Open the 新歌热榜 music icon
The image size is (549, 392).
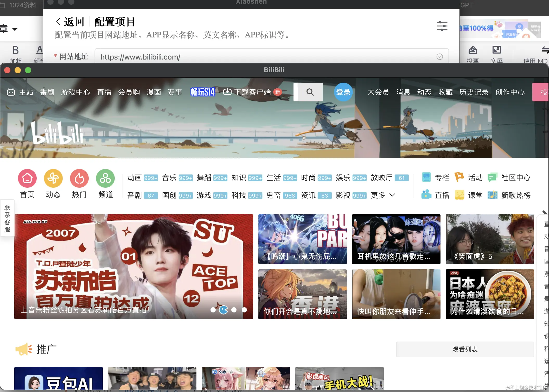[x=492, y=195]
